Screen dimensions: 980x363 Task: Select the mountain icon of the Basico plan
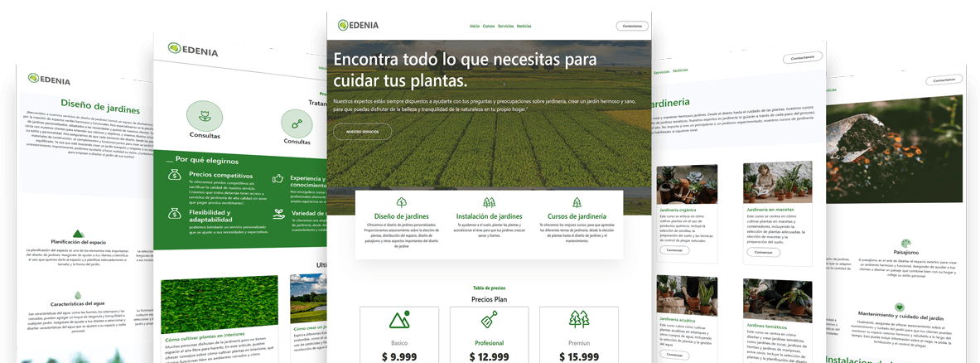tap(398, 320)
